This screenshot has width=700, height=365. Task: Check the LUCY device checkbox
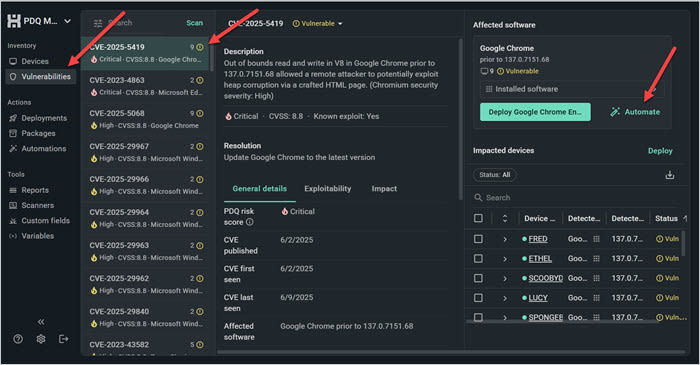478,298
